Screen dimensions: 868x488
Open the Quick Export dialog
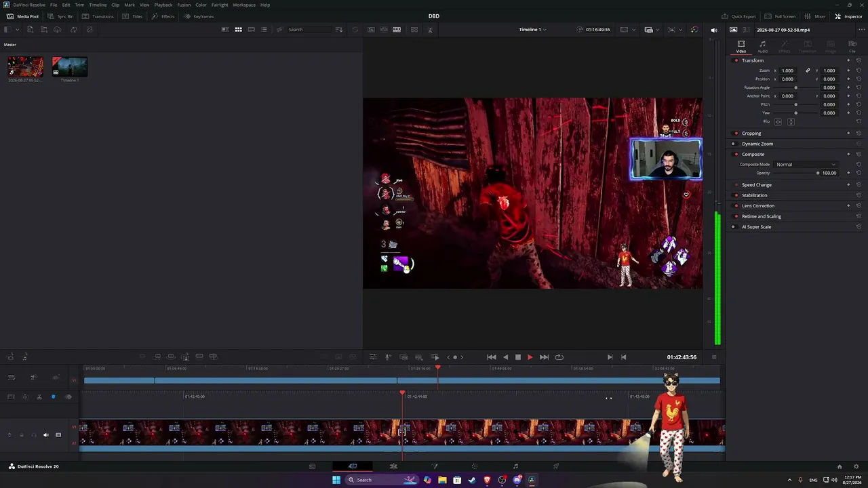point(738,16)
